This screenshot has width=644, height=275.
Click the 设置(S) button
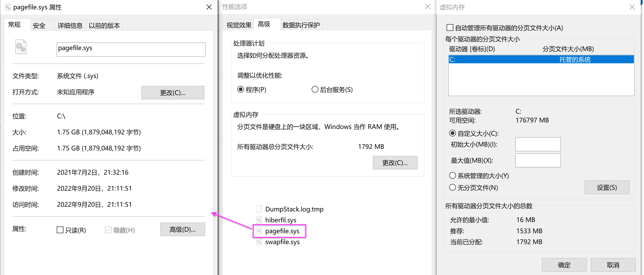click(x=607, y=187)
